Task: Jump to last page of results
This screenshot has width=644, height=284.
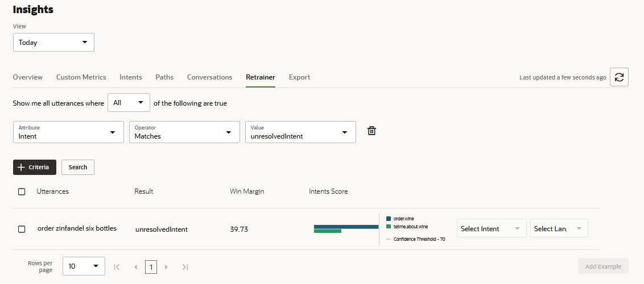Action: click(x=185, y=267)
